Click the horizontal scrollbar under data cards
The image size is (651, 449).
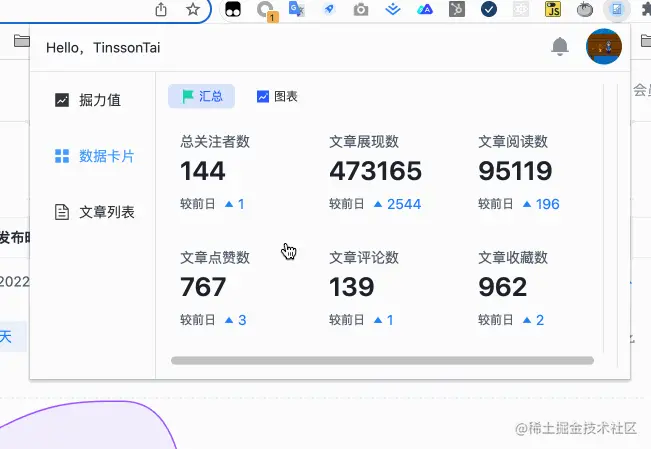[x=382, y=360]
